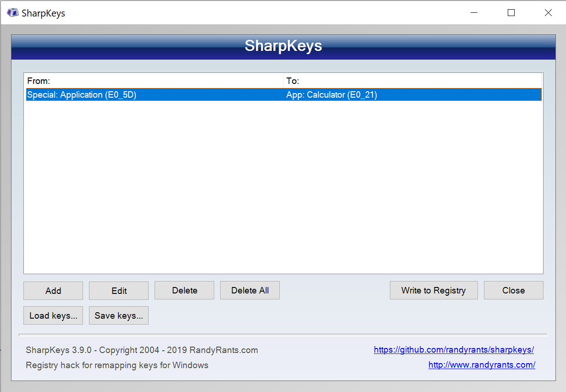The image size is (566, 392).
Task: Close the SharpKeys application
Action: coord(513,290)
